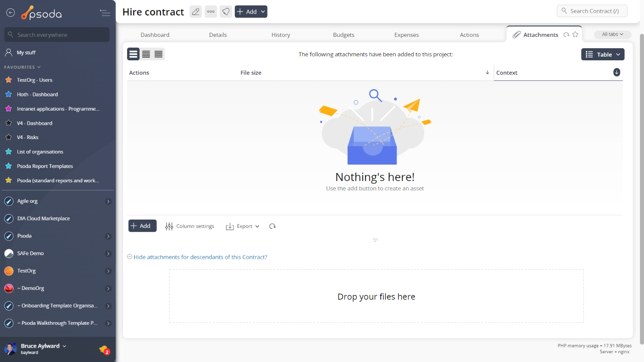Open TestOrg - Users favourite
Viewport: 644px width, 362px height.
pos(34,80)
